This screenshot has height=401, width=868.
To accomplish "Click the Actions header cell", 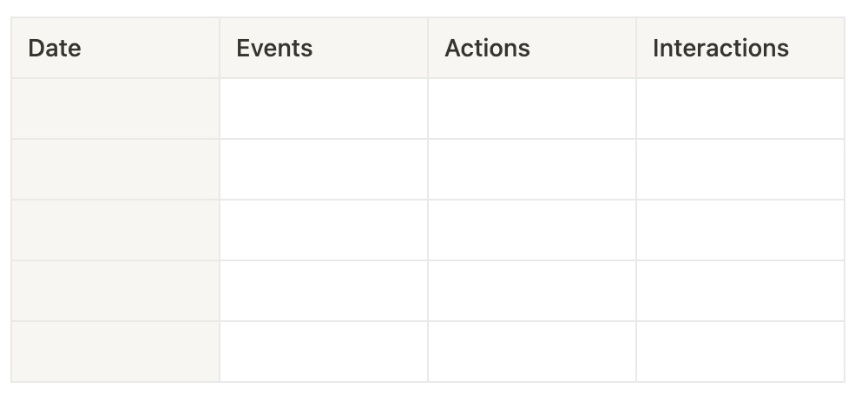I will [x=531, y=48].
